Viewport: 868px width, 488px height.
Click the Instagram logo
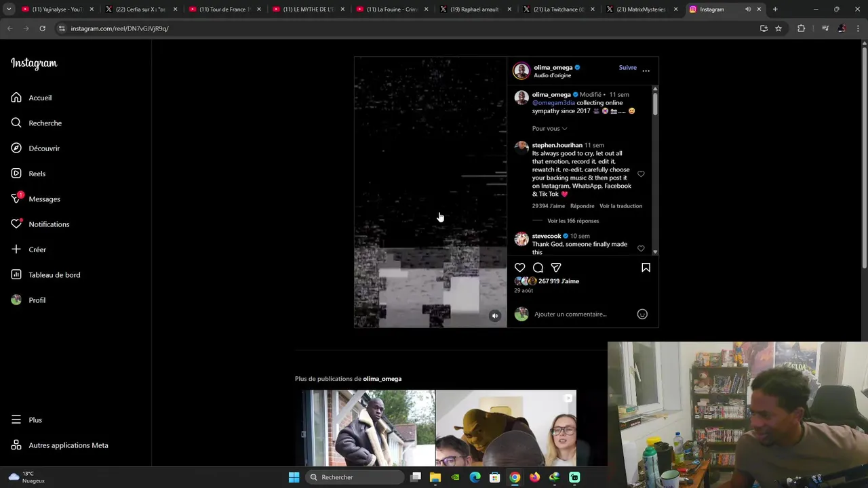coord(34,64)
